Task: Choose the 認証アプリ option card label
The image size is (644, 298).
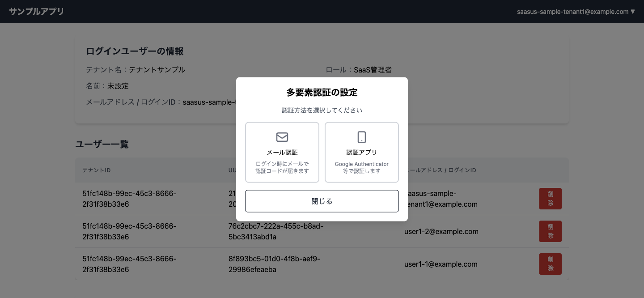Action: (x=362, y=153)
